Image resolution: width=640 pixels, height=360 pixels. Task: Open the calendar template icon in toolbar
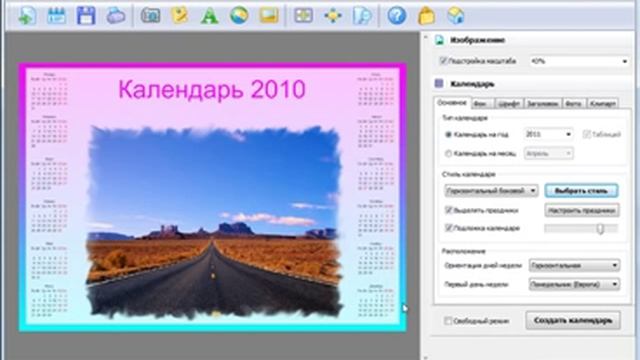click(x=57, y=16)
